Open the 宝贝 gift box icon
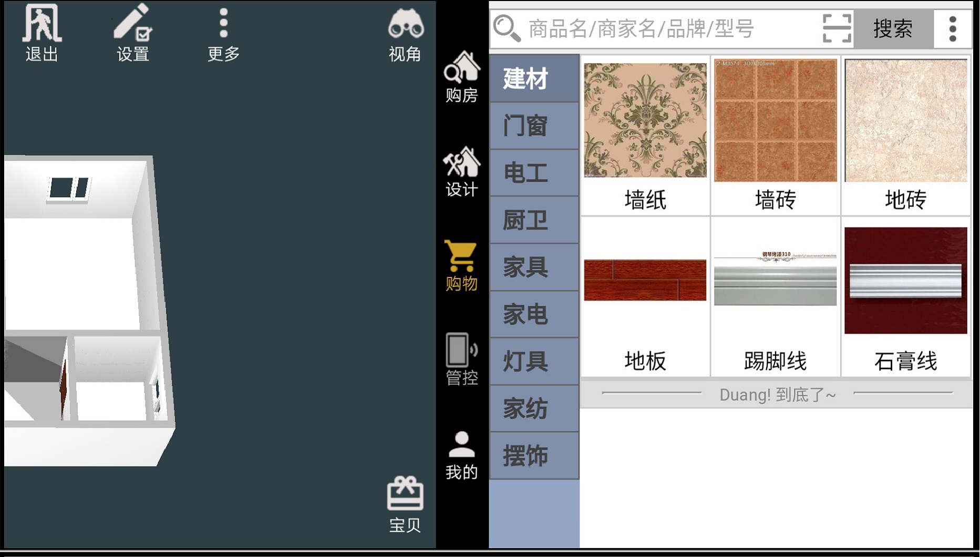980x557 pixels. pyautogui.click(x=405, y=504)
